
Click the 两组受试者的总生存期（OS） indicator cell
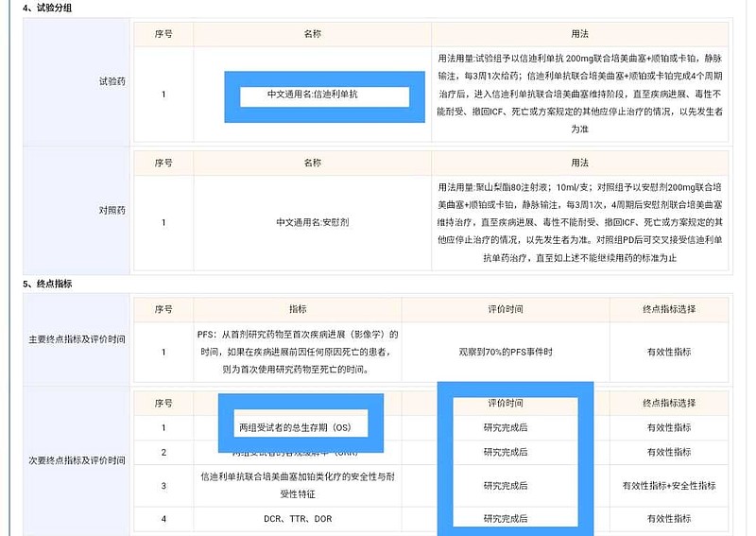coord(294,427)
